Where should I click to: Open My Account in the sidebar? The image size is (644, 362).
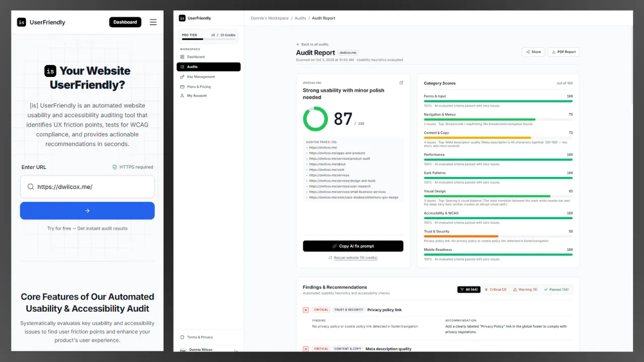coord(208,96)
